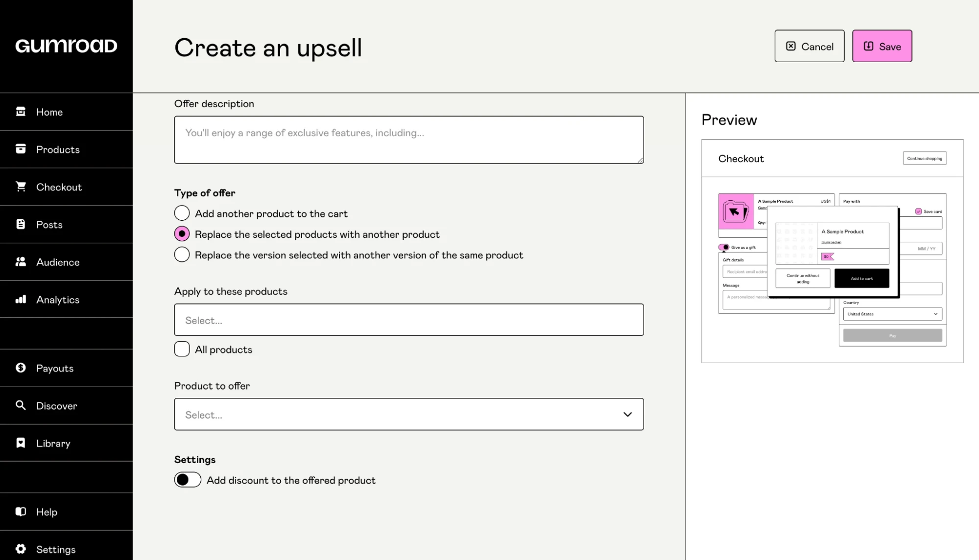Select the Discover search icon

click(x=21, y=405)
